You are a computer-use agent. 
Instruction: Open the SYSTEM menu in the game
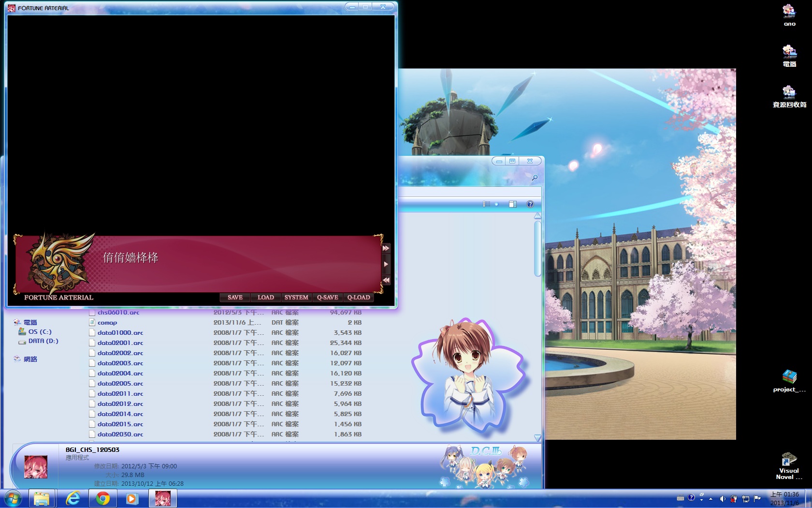[296, 298]
